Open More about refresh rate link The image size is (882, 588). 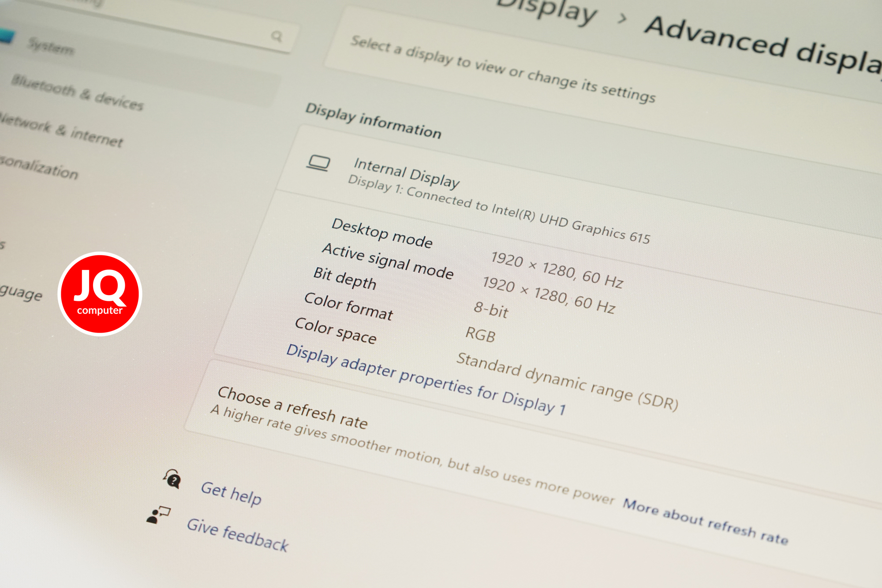[705, 521]
